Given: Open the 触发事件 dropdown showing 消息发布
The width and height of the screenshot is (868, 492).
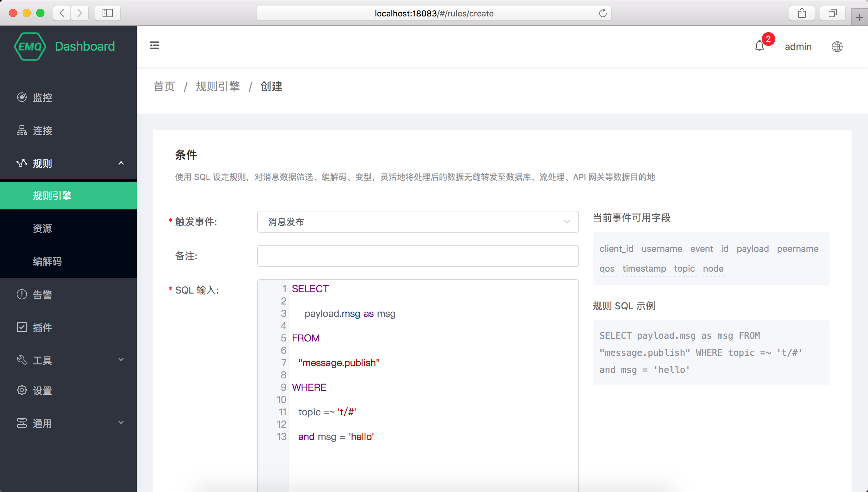Looking at the screenshot, I should (x=418, y=222).
